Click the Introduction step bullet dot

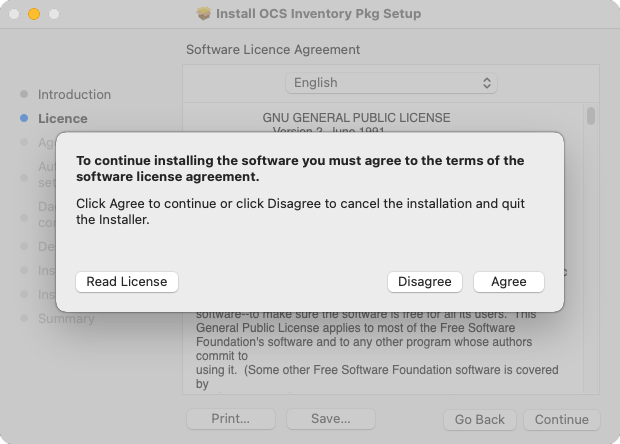tap(24, 94)
